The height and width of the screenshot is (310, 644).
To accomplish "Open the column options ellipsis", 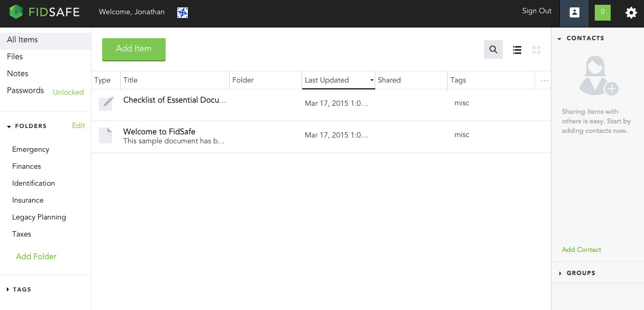I will (545, 80).
